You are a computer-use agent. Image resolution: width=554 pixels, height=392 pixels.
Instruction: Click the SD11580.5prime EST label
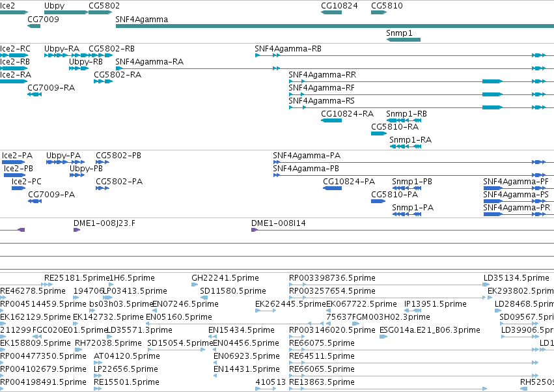point(233,291)
